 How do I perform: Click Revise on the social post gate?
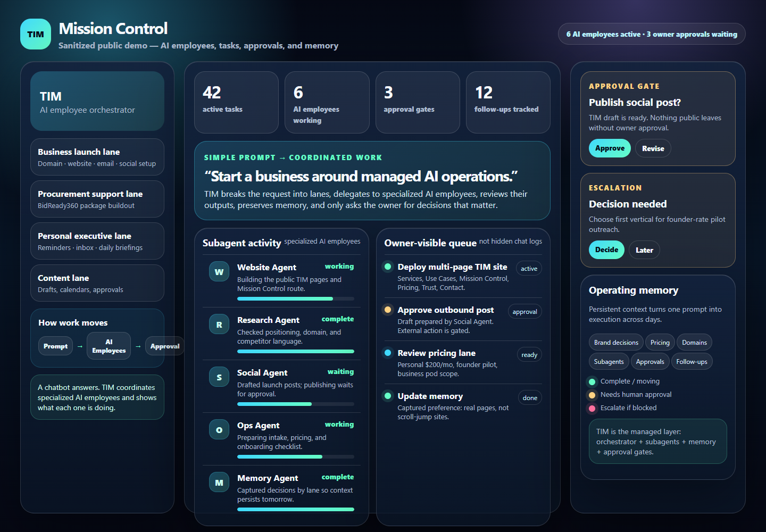pos(653,148)
